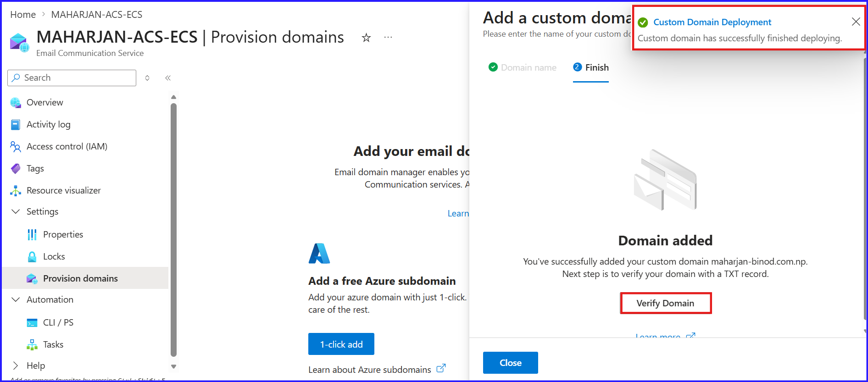Open Learn about Azure subdomains link

[x=370, y=370]
